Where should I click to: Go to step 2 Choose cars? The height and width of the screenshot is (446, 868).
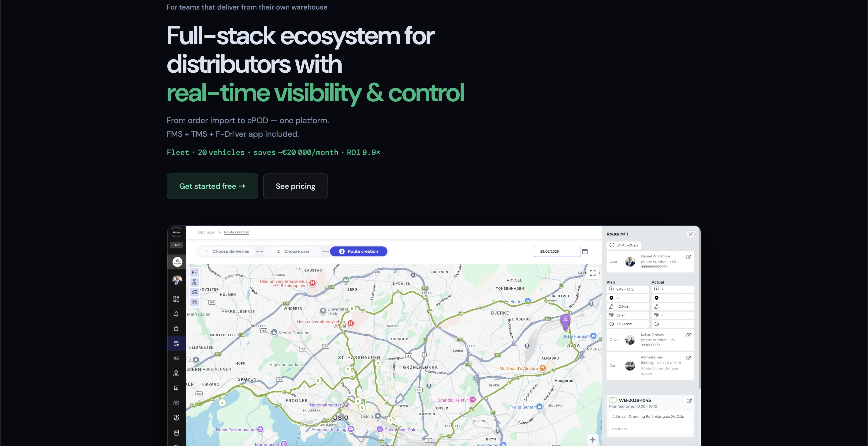[x=293, y=251]
